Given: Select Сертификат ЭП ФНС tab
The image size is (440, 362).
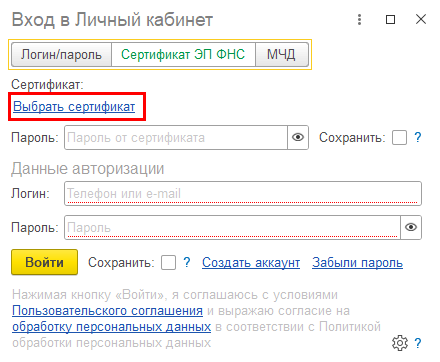Looking at the screenshot, I should click(183, 54).
